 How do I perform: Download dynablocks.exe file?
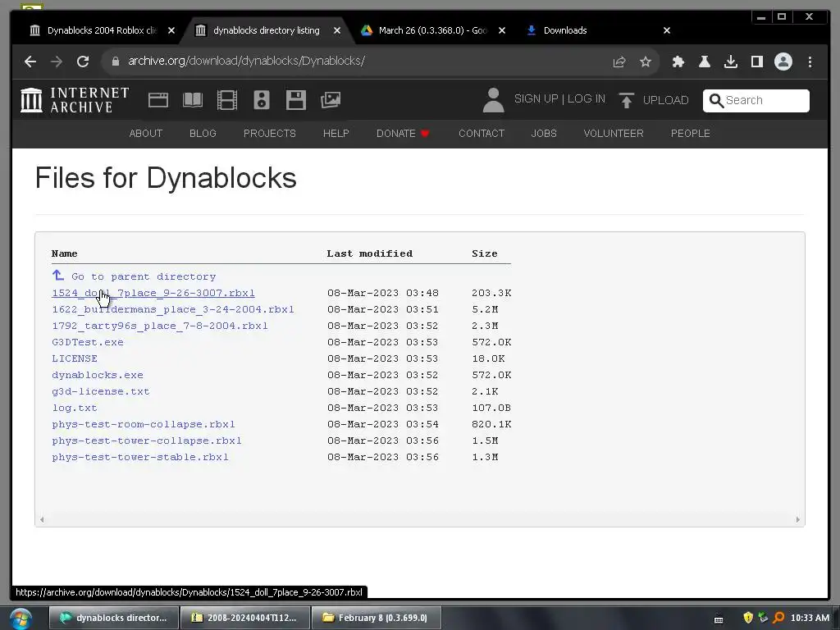point(98,375)
